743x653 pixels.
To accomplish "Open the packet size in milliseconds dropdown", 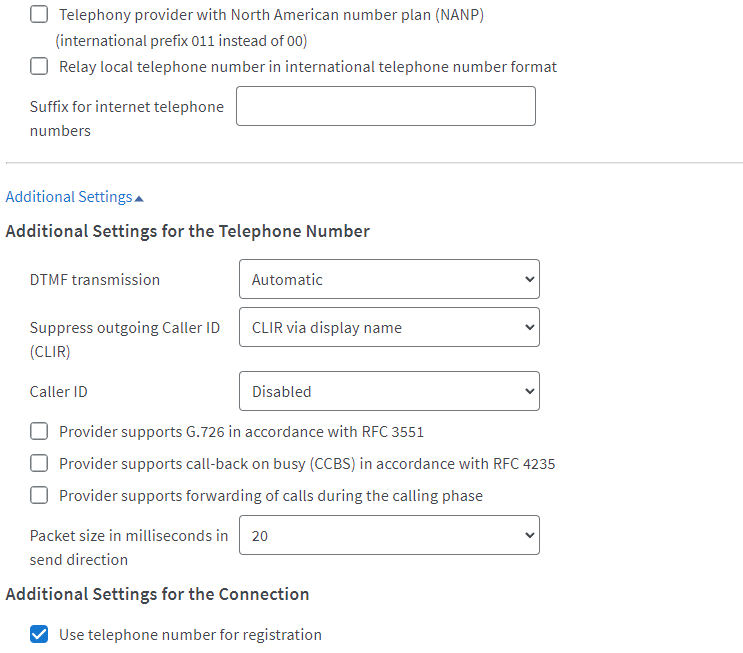I will coord(389,535).
